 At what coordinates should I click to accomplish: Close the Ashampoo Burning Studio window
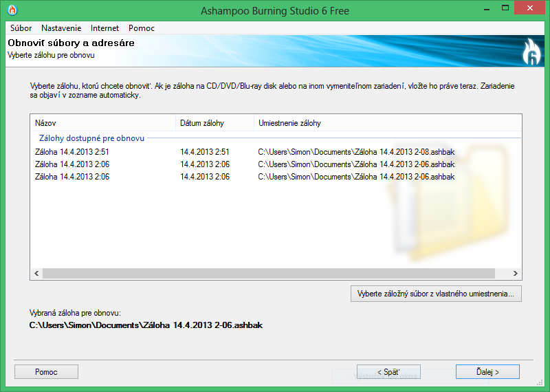coord(529,8)
